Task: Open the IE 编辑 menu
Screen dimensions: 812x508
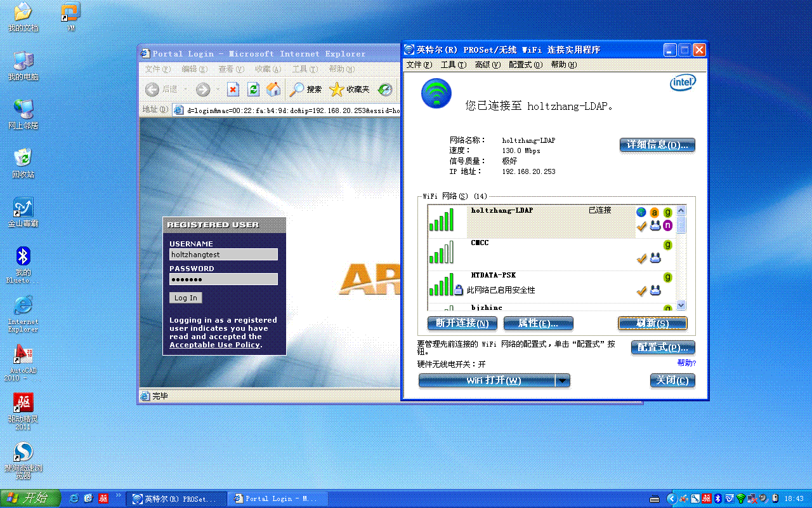Action: pos(193,69)
